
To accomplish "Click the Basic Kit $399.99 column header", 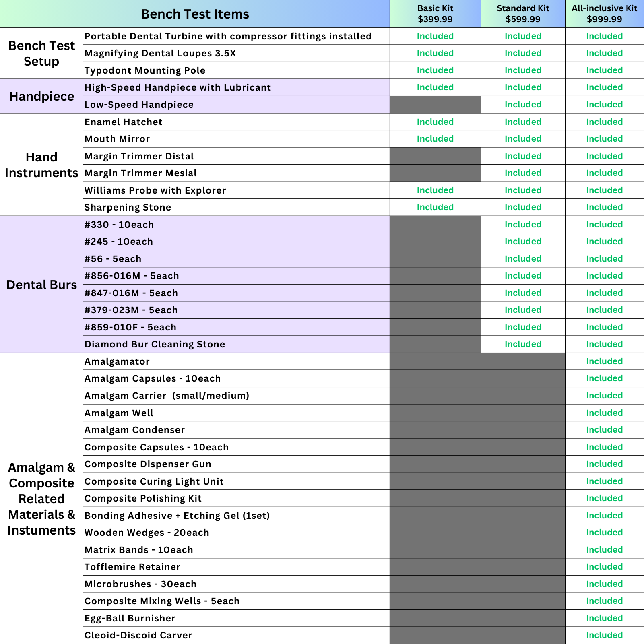I will pyautogui.click(x=435, y=14).
